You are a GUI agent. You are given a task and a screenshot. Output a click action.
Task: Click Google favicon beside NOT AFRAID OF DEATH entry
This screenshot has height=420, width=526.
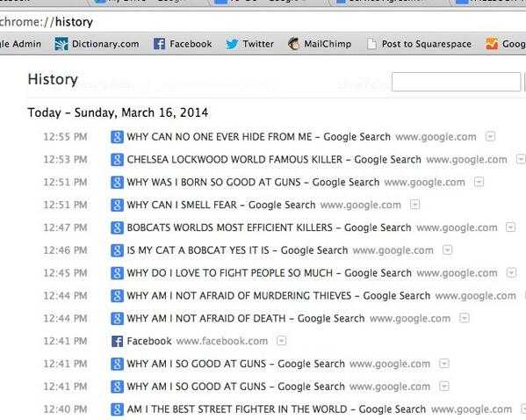[x=117, y=318]
